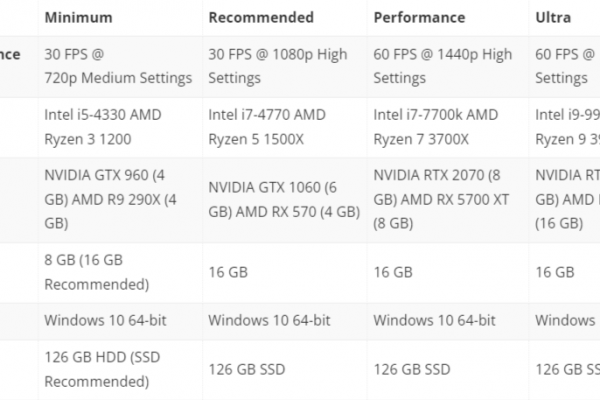Select the 60 FPS @ 1440p High Settings cell

[x=448, y=67]
